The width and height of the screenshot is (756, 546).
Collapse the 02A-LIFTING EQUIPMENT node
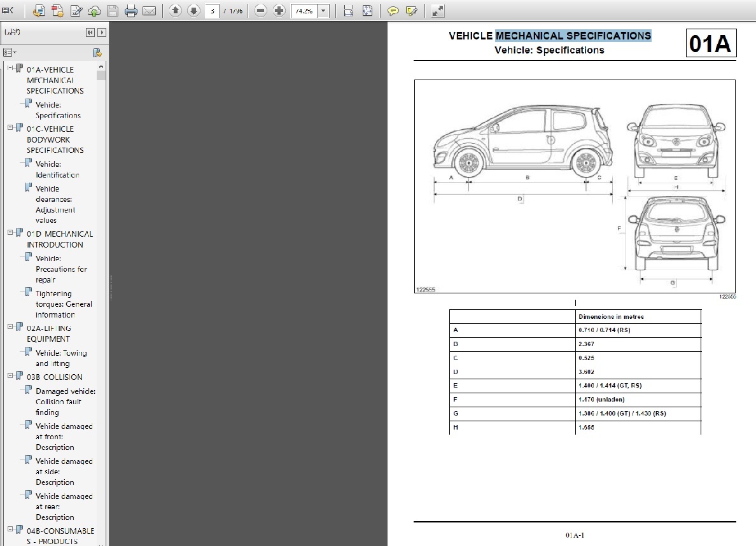10,326
